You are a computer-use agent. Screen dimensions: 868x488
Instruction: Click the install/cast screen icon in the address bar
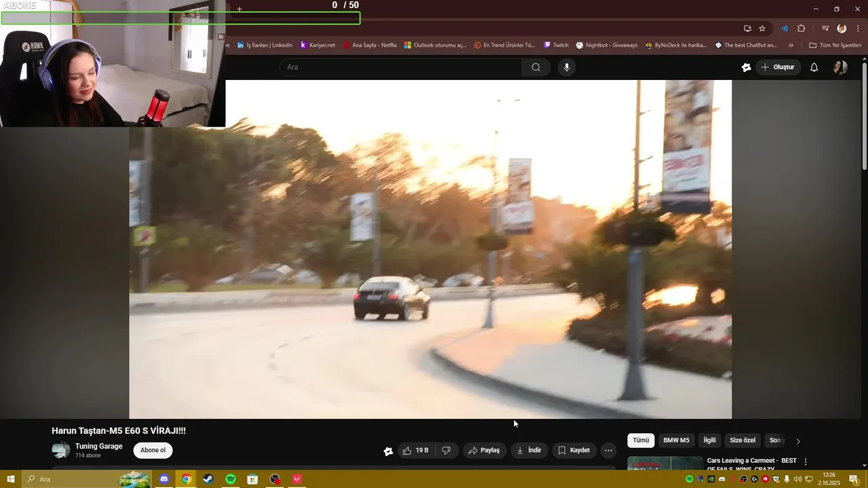pyautogui.click(x=747, y=28)
